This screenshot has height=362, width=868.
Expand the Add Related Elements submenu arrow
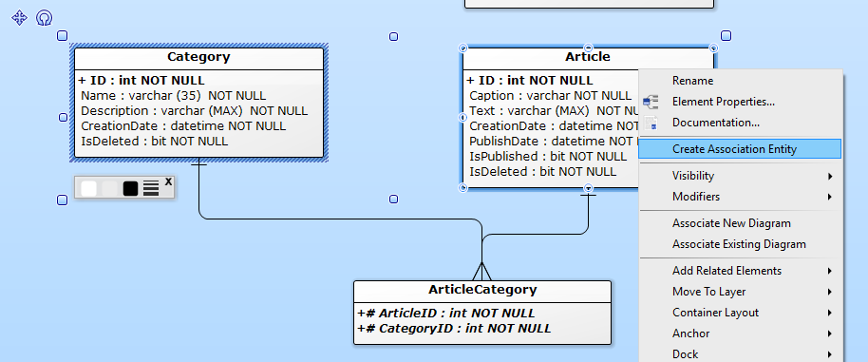(830, 271)
